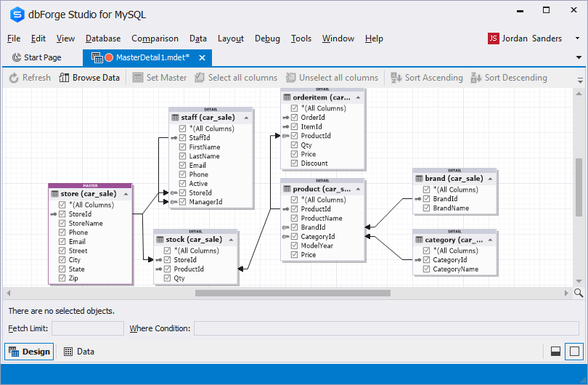The width and height of the screenshot is (588, 385).
Task: Collapse the stock table
Action: tap(232, 240)
